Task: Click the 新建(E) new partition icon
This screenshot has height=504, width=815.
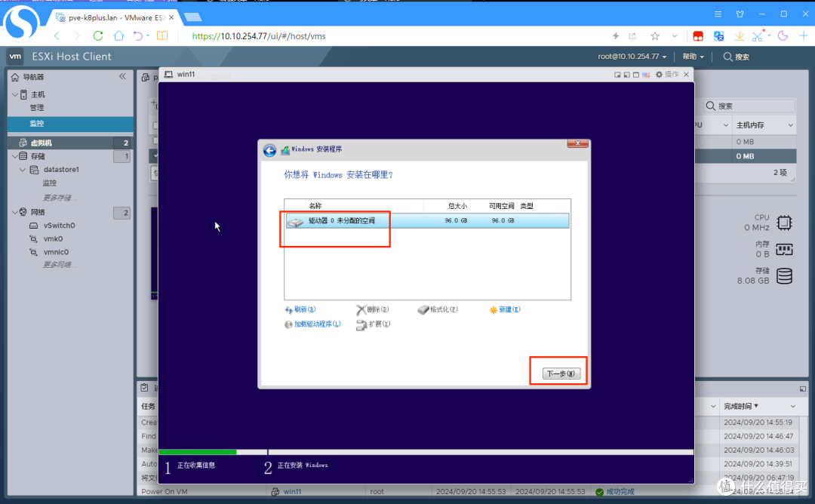Action: (494, 310)
